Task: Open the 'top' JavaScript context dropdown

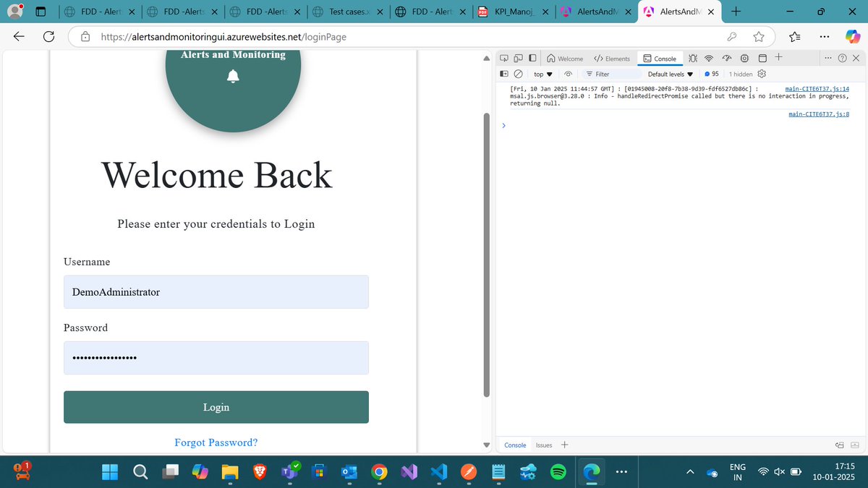Action: (x=542, y=74)
